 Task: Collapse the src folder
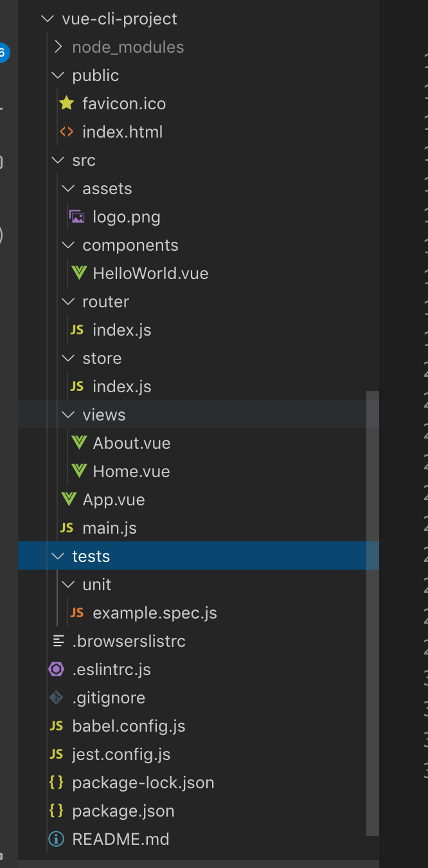coord(58,160)
